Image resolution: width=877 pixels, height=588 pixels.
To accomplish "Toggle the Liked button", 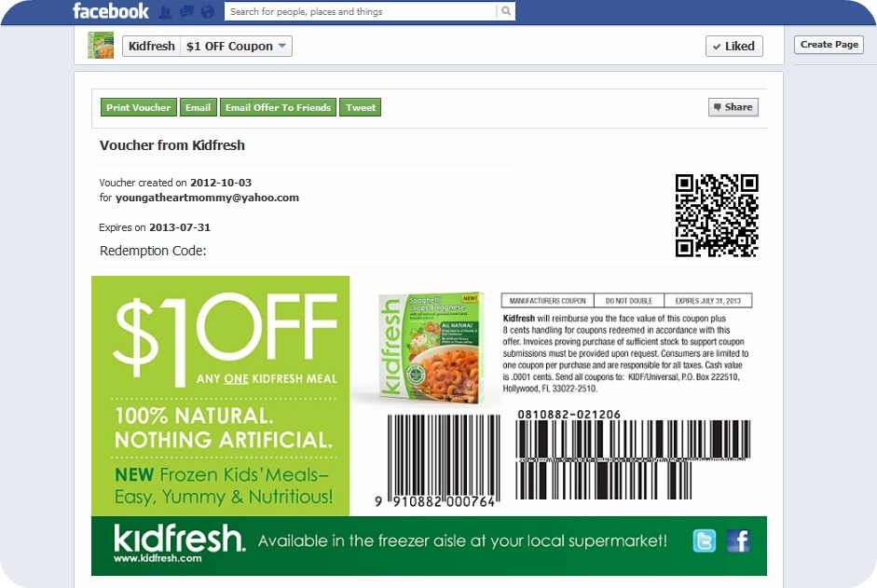I will click(x=733, y=47).
